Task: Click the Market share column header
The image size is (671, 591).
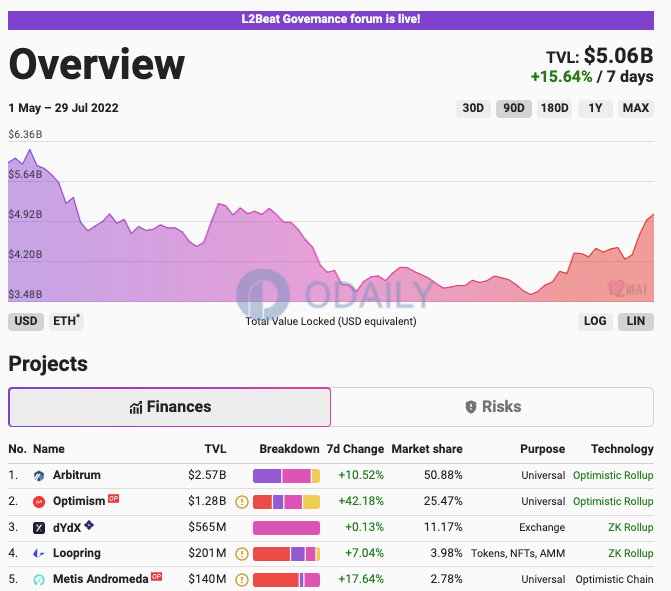Action: 427,449
